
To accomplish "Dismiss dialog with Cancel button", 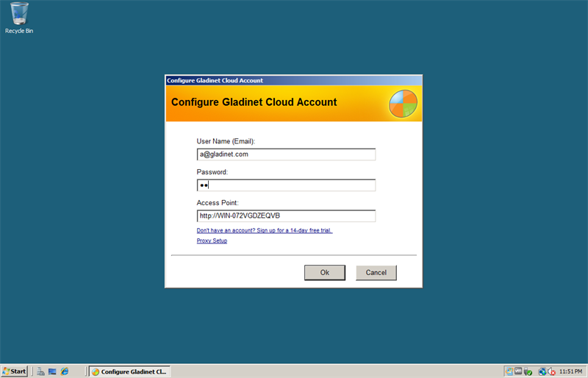I will [x=376, y=273].
